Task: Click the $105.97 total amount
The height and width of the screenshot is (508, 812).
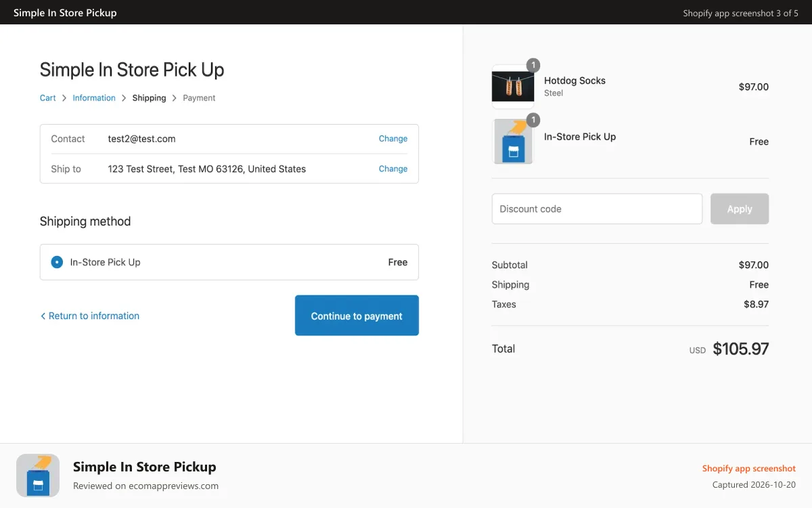Action: 741,349
